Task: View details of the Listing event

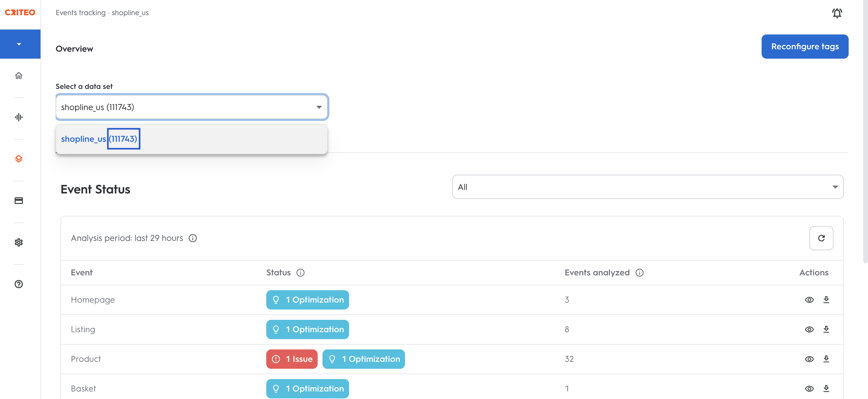Action: 809,329
